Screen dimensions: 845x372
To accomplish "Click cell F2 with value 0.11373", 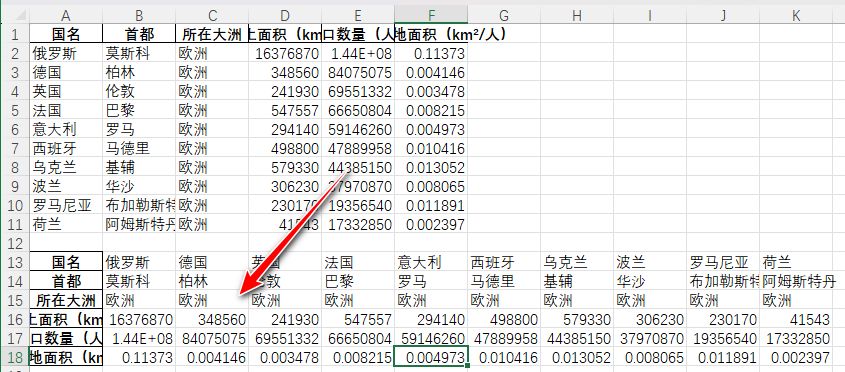I will (431, 53).
